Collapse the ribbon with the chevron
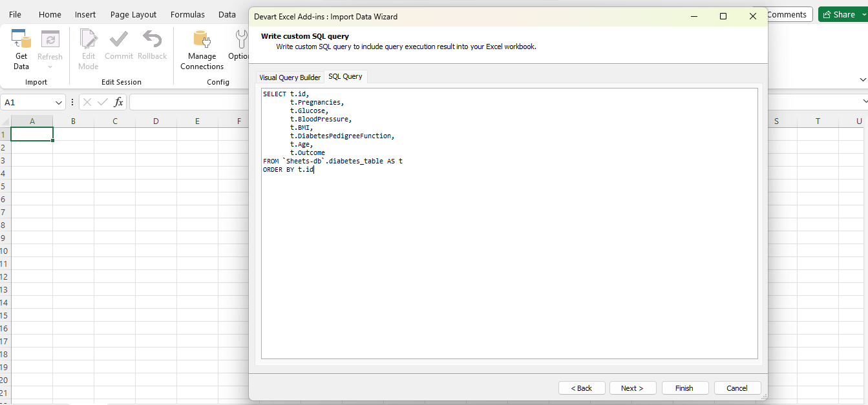This screenshot has width=868, height=405. 862,79
